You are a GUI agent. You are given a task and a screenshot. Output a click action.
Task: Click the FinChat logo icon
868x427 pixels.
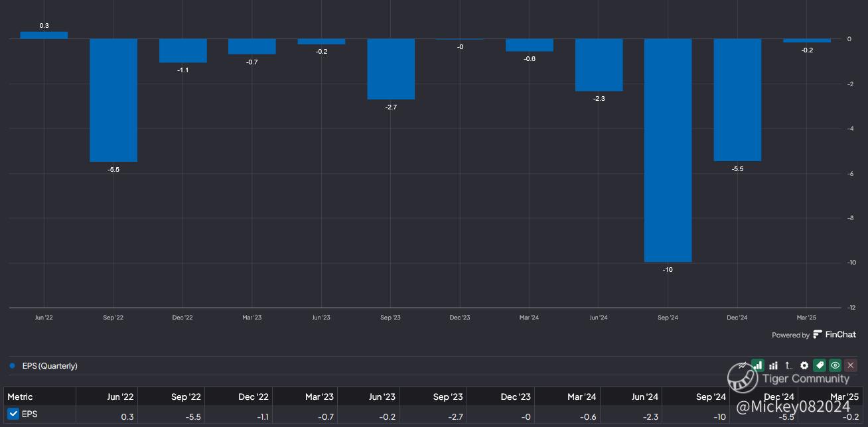click(x=818, y=335)
